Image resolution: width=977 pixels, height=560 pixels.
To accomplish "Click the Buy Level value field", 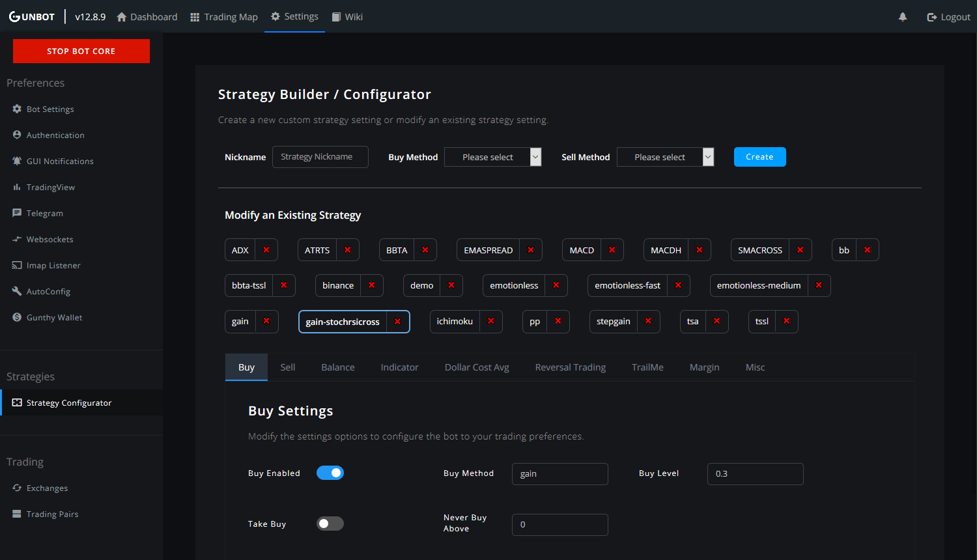I will click(x=755, y=474).
